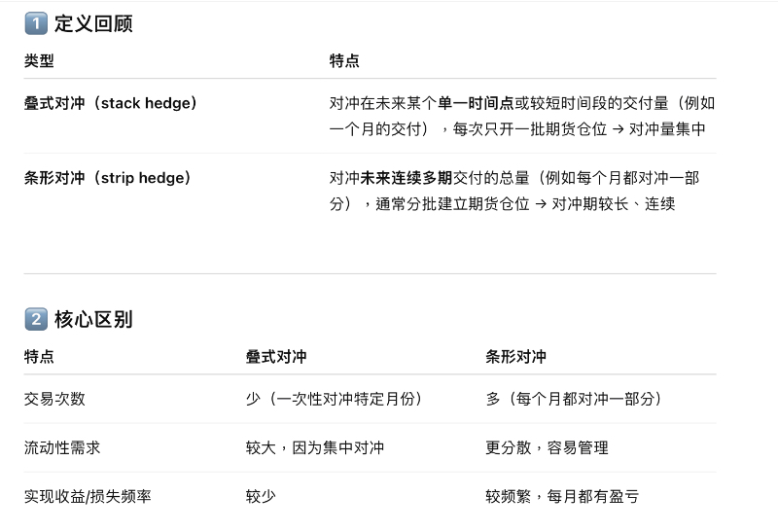The image size is (778, 532).
Task: Click the bold text 单一时间点
Action: [476, 103]
